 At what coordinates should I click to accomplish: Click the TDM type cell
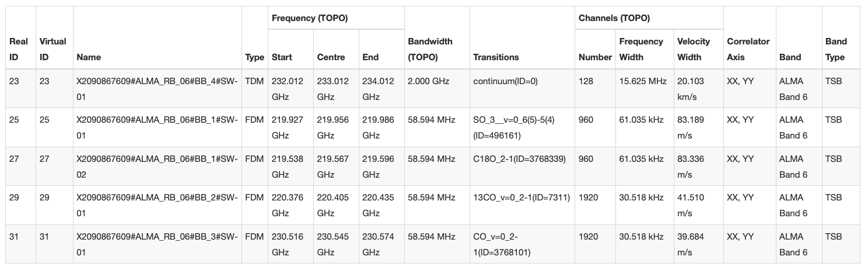(254, 81)
